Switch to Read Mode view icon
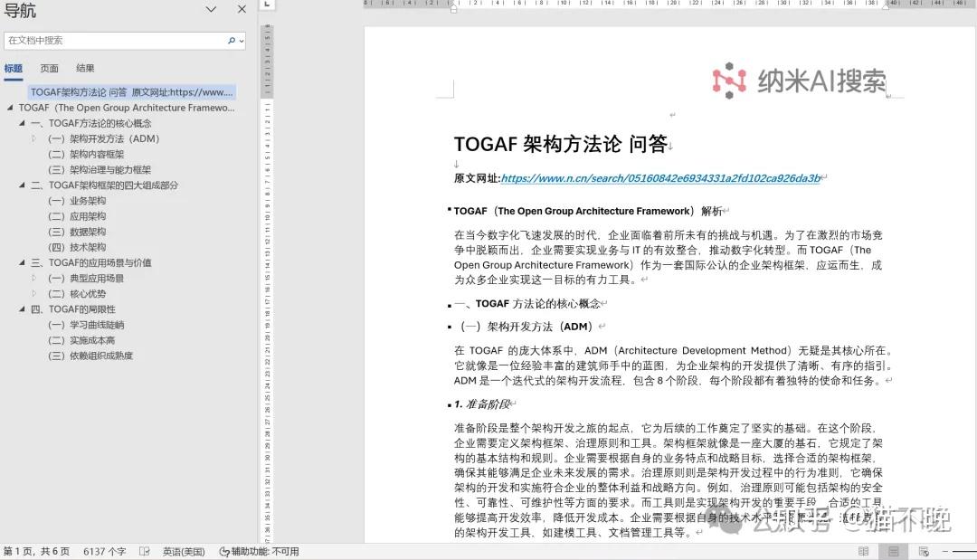Viewport: 977px width, 560px height. (864, 551)
